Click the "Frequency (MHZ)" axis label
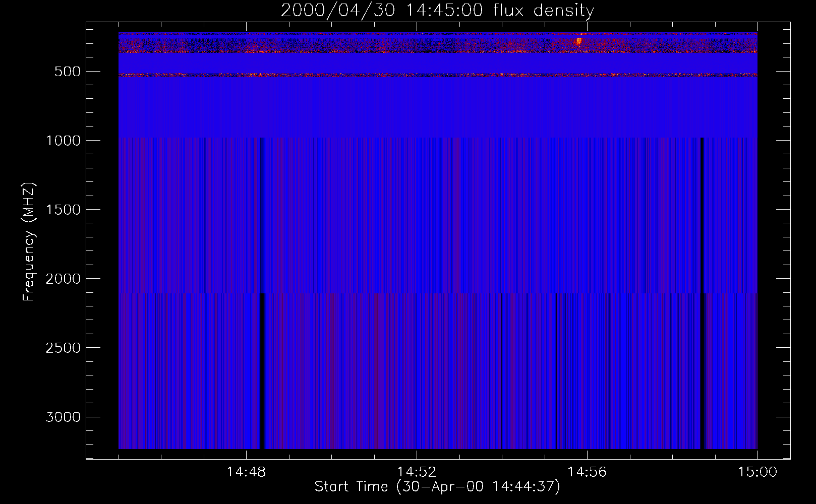 (29, 242)
